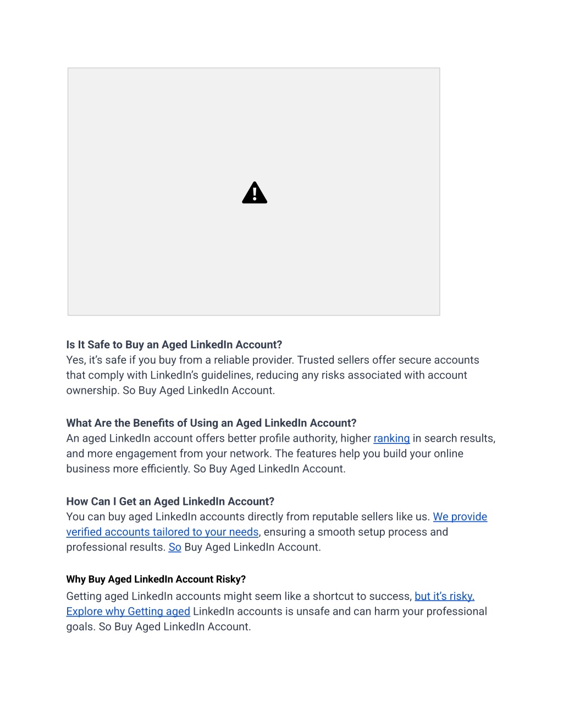This screenshot has height=728, width=563.
Task: Click 'What Are the Benefits' heading
Action: pos(211,423)
